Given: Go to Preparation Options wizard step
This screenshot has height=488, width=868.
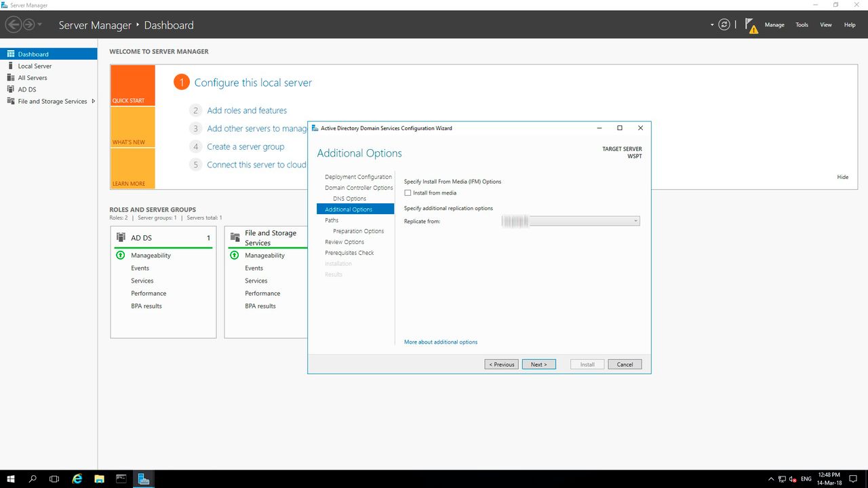Looking at the screenshot, I should tap(358, 231).
